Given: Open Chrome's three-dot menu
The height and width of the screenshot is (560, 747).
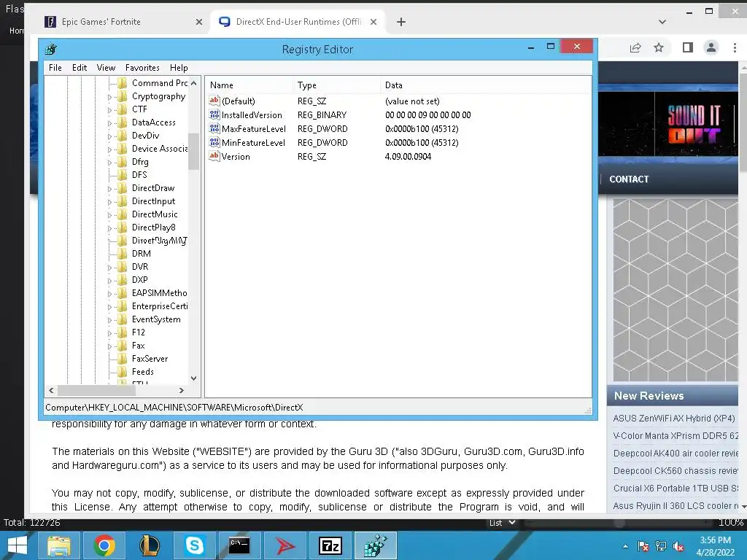Looking at the screenshot, I should point(735,47).
